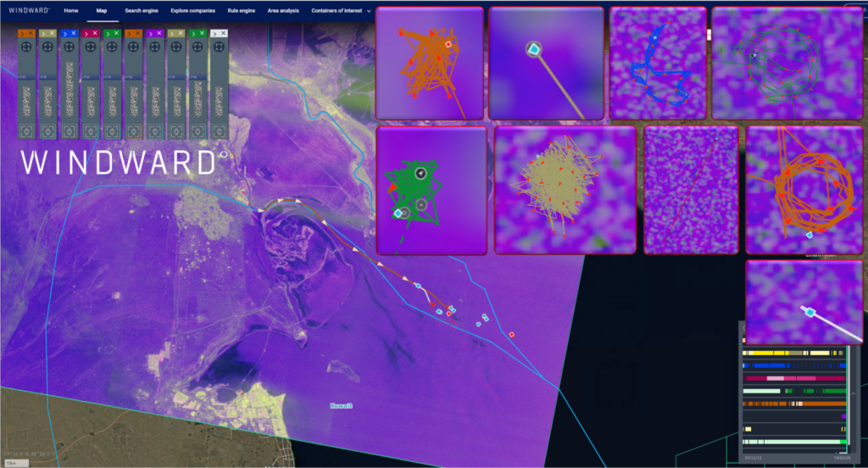The image size is (868, 468).
Task: Expand the green card beside the crimson card
Action: [108, 34]
